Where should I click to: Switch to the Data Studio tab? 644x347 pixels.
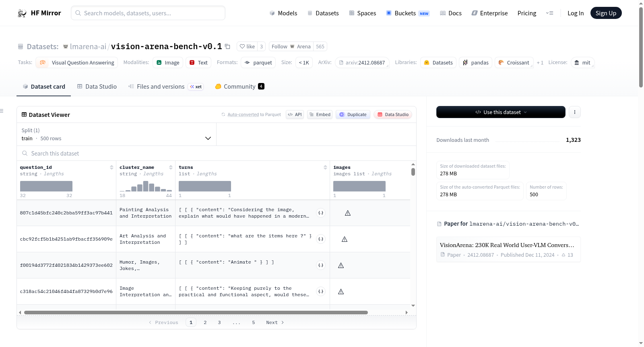click(97, 86)
